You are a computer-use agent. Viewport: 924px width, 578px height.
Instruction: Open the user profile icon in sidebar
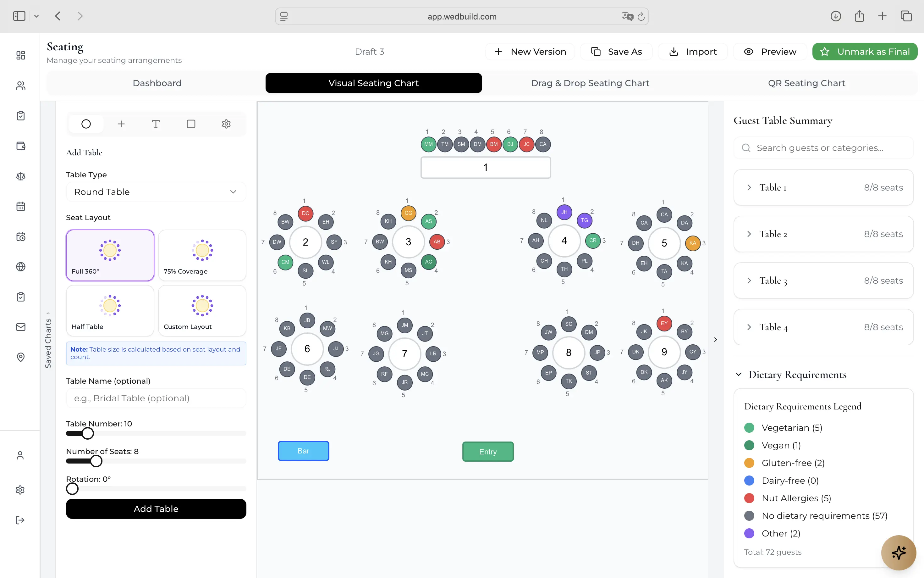20,455
